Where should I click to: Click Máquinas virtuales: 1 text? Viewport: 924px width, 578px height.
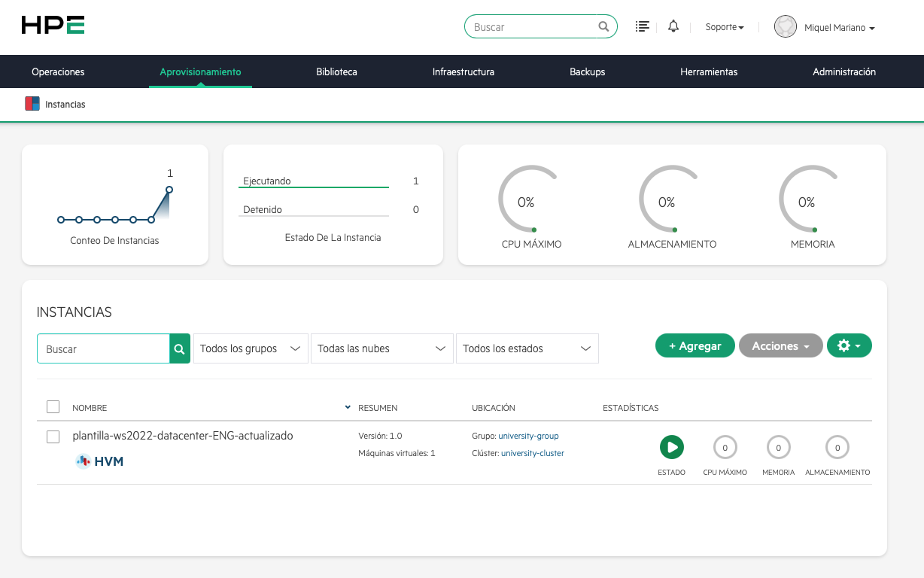tap(397, 453)
